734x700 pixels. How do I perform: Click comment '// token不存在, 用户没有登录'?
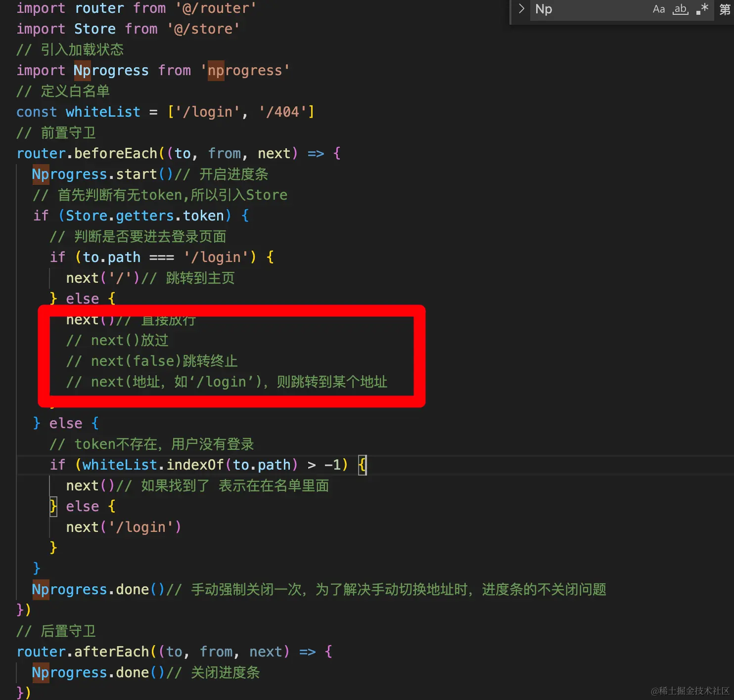pyautogui.click(x=151, y=444)
